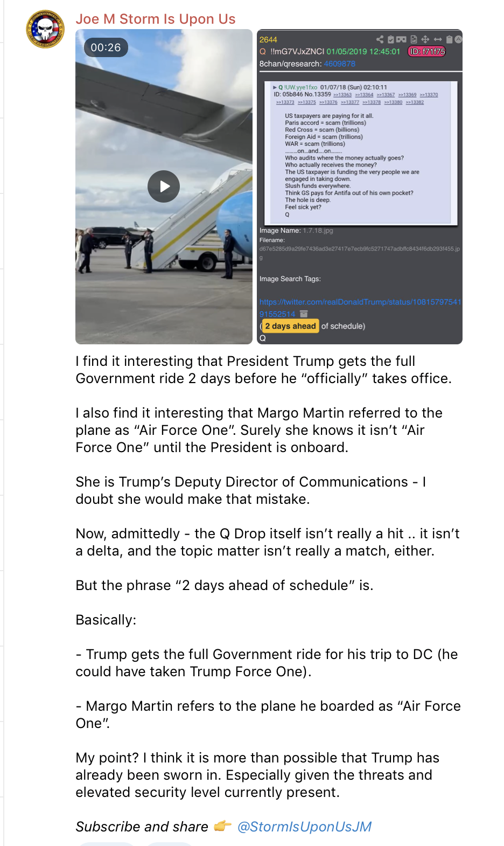The width and height of the screenshot is (504, 846).
Task: Click the 00:26 video duration badge
Action: [106, 47]
